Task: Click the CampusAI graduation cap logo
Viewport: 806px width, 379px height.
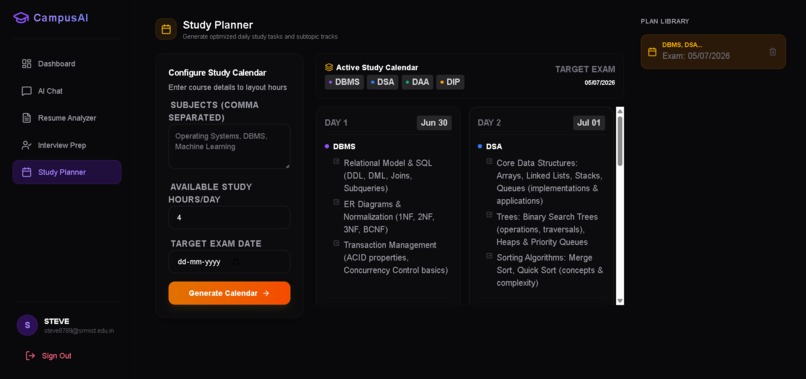Action: 21,17
